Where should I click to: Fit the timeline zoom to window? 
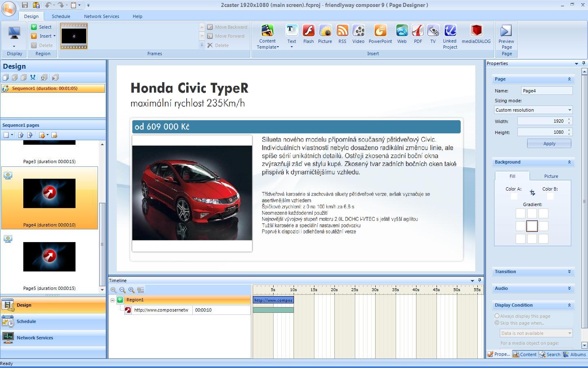coord(131,290)
